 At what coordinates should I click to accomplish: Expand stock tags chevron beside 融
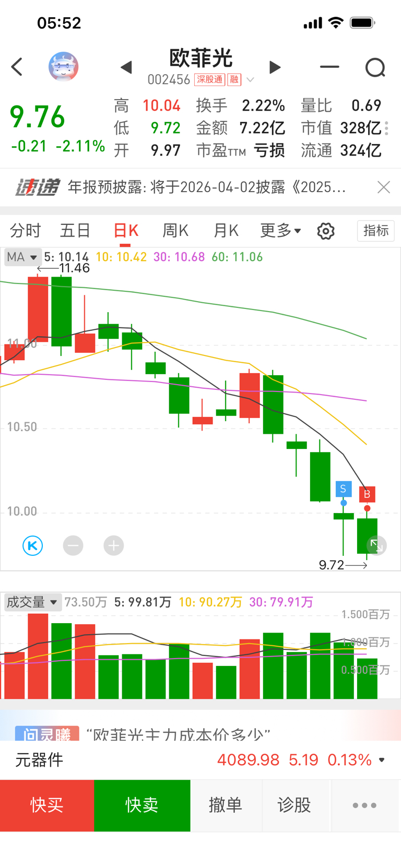(250, 80)
